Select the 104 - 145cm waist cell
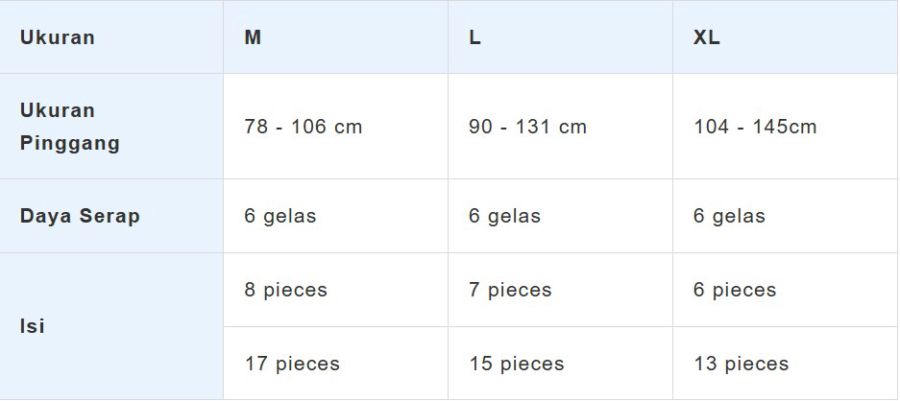This screenshot has width=900, height=401. coord(755,127)
